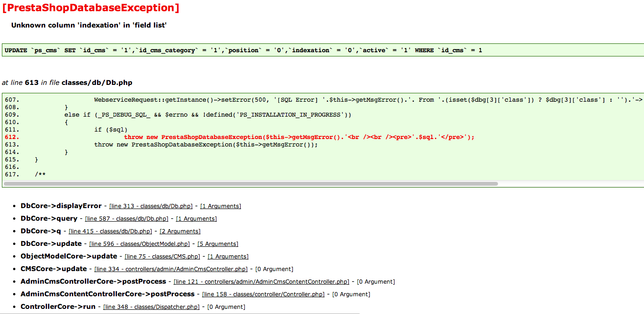Screen dimensions: 644x314
Task: Click the CMSCore->update stack entry
Action: coord(54,269)
